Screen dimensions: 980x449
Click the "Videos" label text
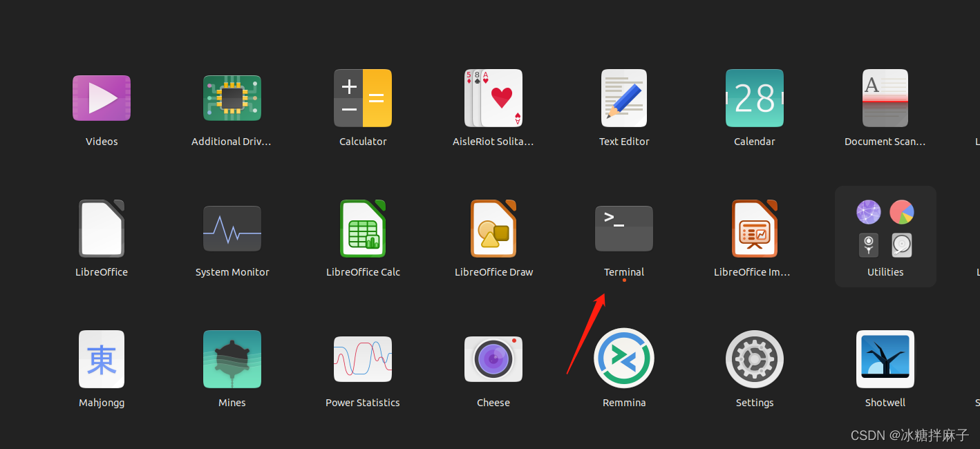[x=102, y=142]
